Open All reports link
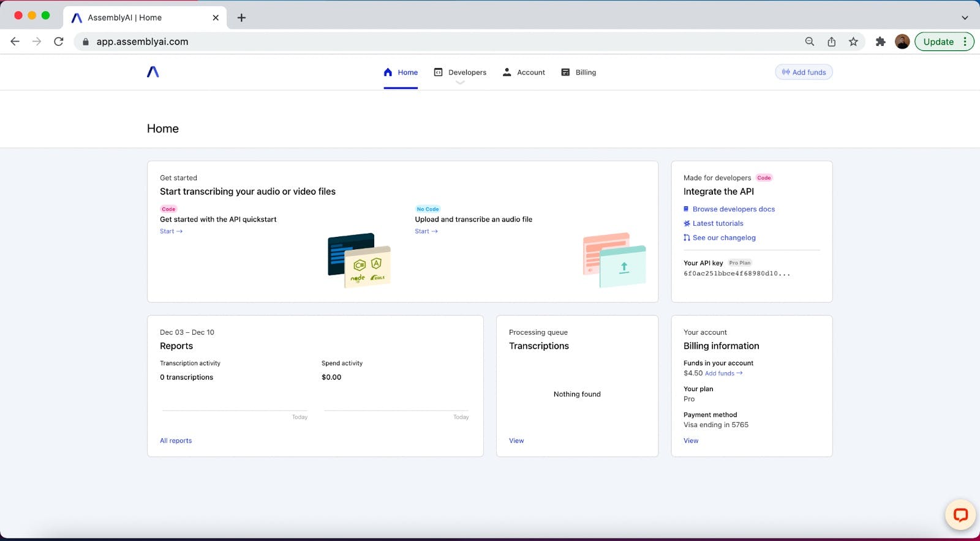Image resolution: width=980 pixels, height=541 pixels. coord(176,441)
